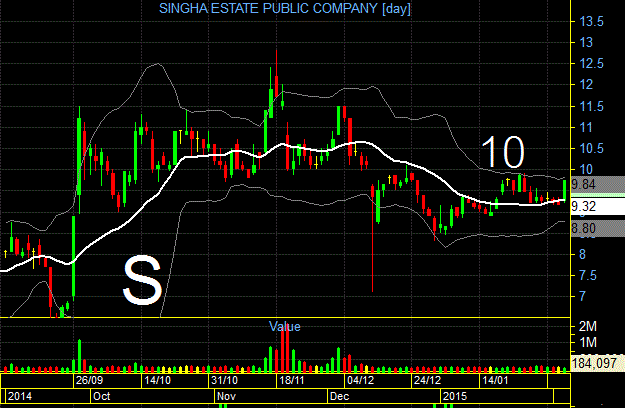Screen dimensions: 625x408
Task: Click the 14/01 date label
Action: (x=495, y=380)
